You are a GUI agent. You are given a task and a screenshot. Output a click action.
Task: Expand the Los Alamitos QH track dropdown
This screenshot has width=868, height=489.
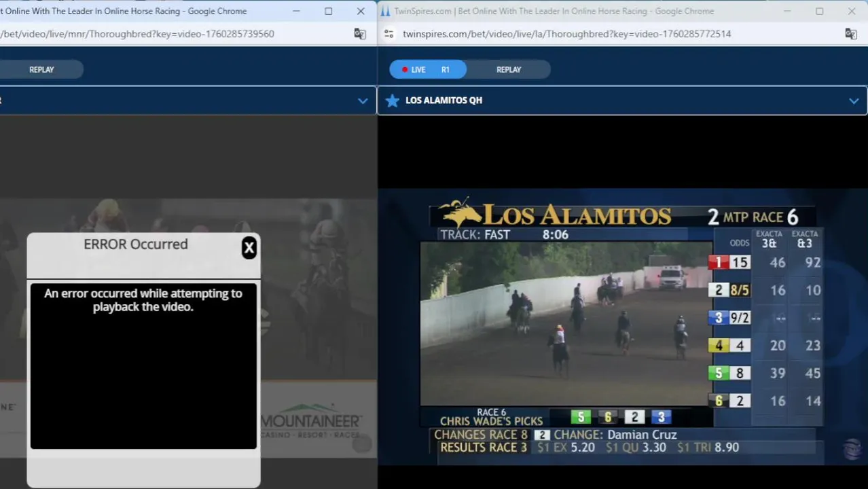(x=854, y=101)
